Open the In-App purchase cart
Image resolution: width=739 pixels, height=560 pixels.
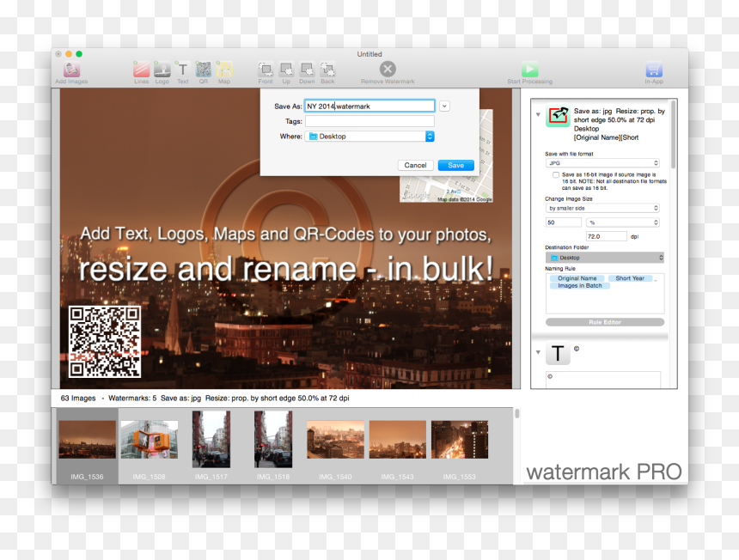click(x=654, y=70)
